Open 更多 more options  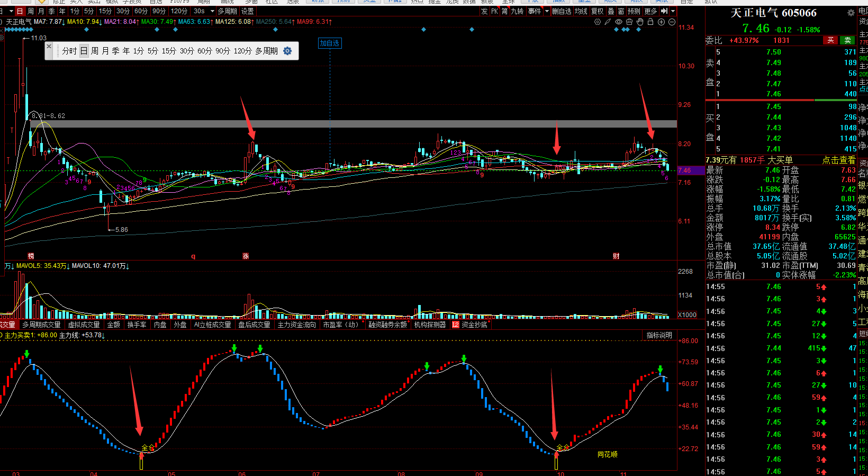coord(650,11)
